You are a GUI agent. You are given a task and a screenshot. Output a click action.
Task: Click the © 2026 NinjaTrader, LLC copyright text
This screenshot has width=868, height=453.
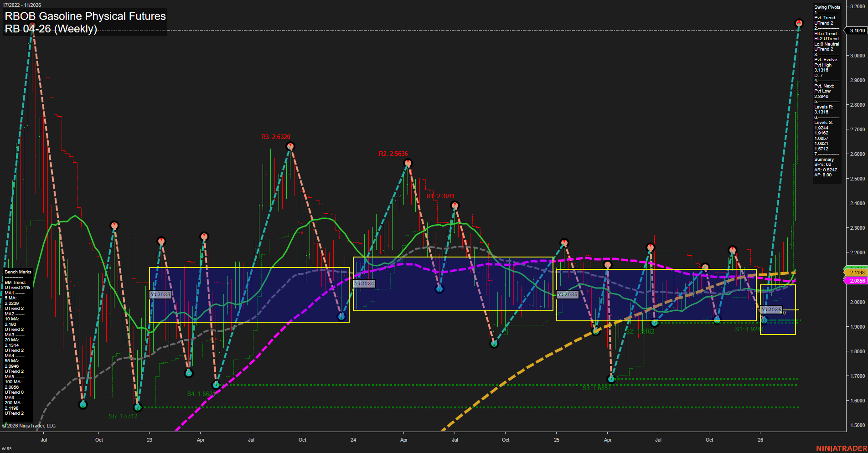click(x=29, y=425)
